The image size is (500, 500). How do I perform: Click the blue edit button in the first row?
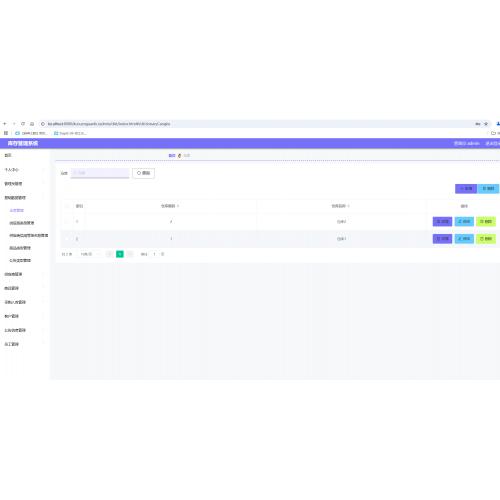click(x=464, y=221)
